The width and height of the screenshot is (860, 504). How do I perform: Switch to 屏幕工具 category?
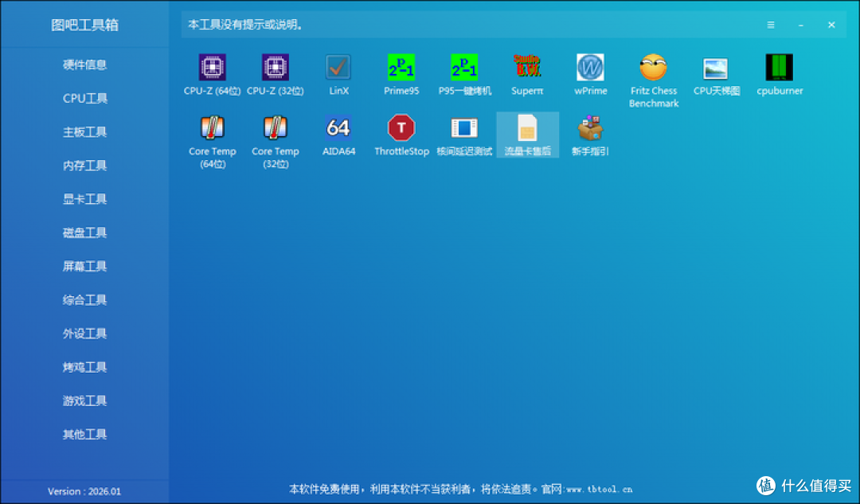[84, 267]
